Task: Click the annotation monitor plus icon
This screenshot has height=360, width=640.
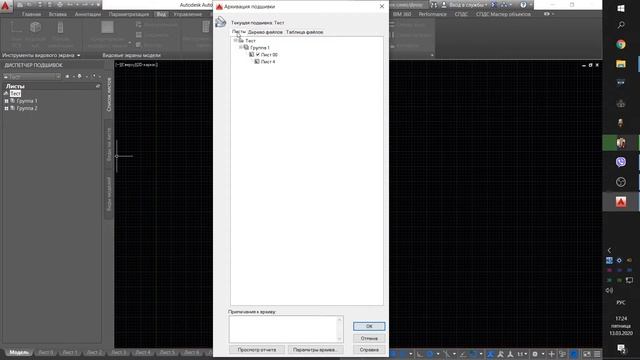Action: (x=551, y=354)
